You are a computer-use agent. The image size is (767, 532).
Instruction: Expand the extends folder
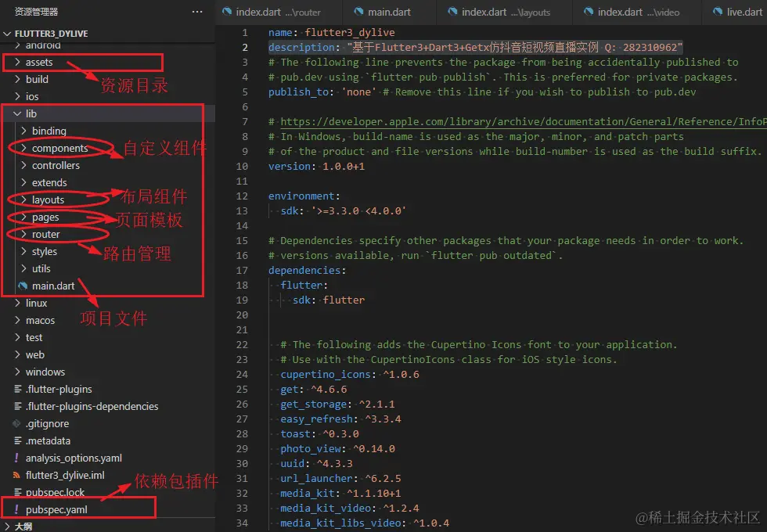coord(24,182)
